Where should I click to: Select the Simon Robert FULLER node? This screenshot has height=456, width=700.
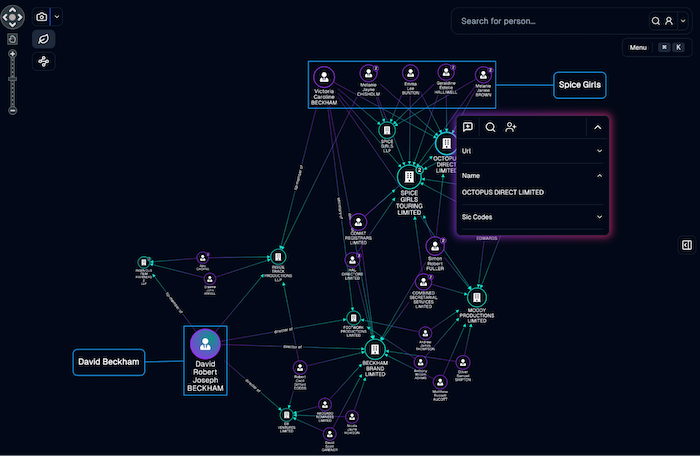click(435, 247)
